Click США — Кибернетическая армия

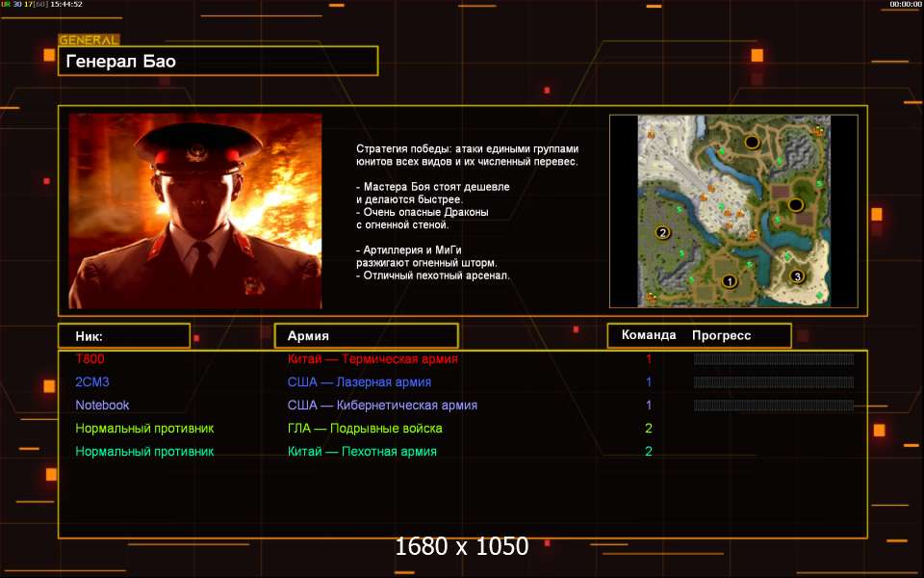pyautogui.click(x=382, y=406)
